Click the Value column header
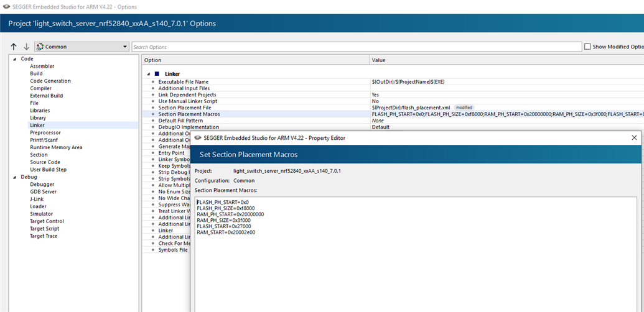This screenshot has width=644, height=312. coord(507,60)
